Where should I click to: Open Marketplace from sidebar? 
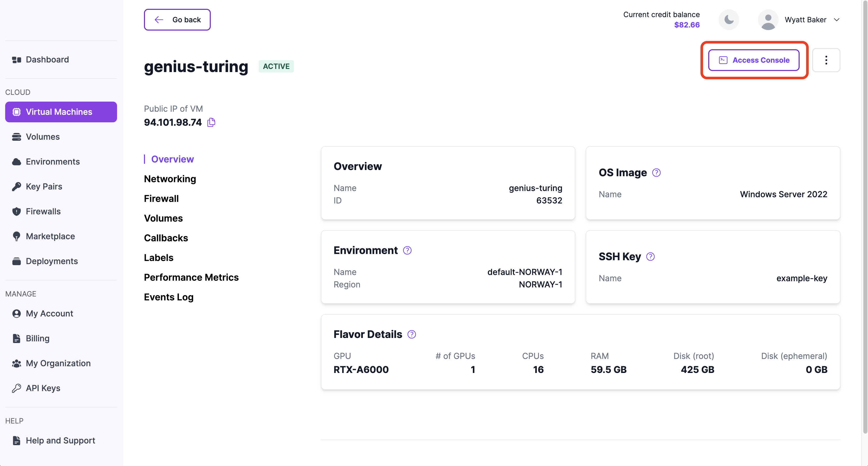50,236
